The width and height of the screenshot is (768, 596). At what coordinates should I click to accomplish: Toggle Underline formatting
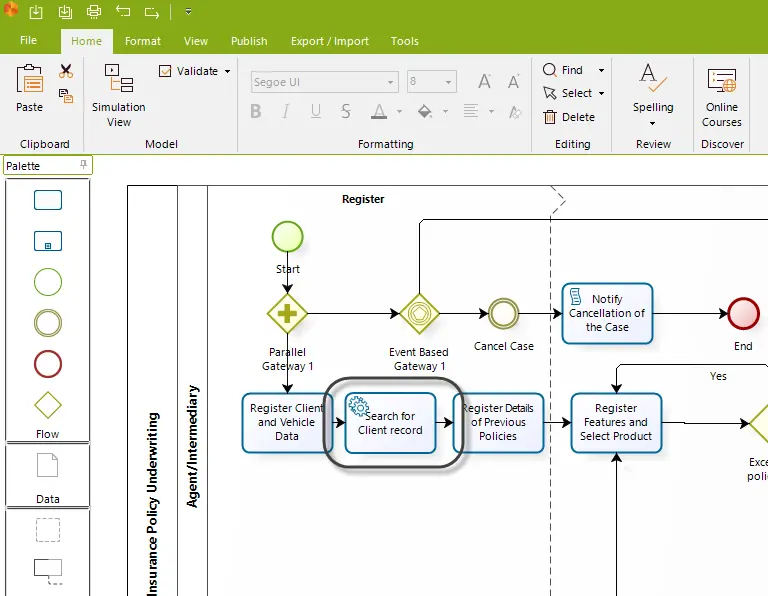click(x=316, y=112)
